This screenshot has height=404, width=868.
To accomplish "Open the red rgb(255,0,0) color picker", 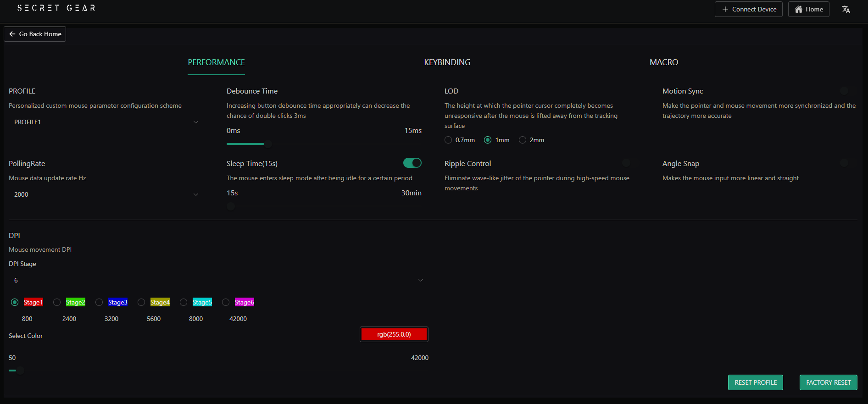I will click(x=394, y=334).
